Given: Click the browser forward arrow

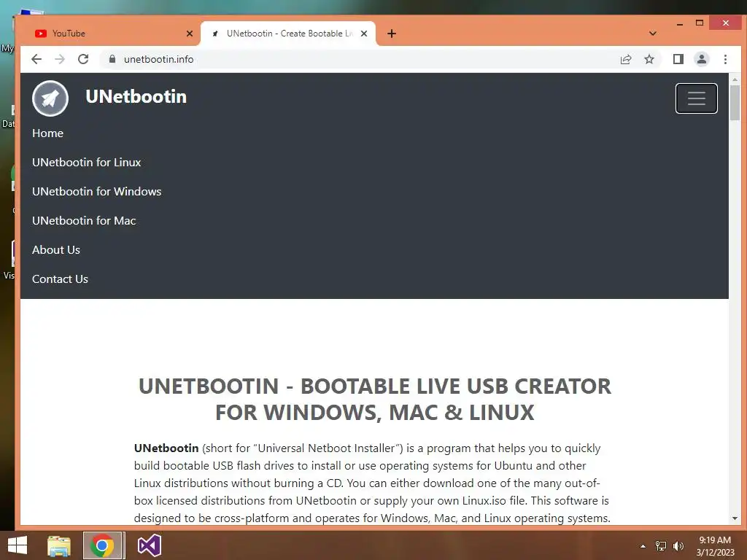Looking at the screenshot, I should [x=60, y=59].
